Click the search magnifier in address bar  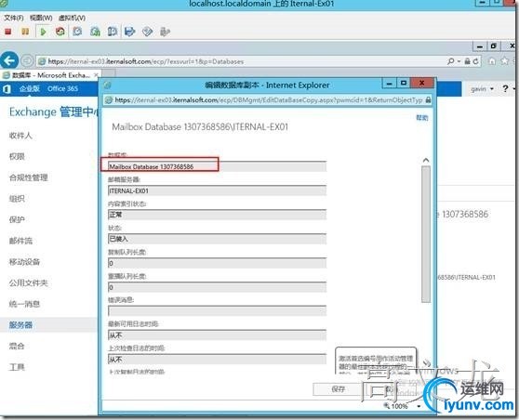(450, 61)
